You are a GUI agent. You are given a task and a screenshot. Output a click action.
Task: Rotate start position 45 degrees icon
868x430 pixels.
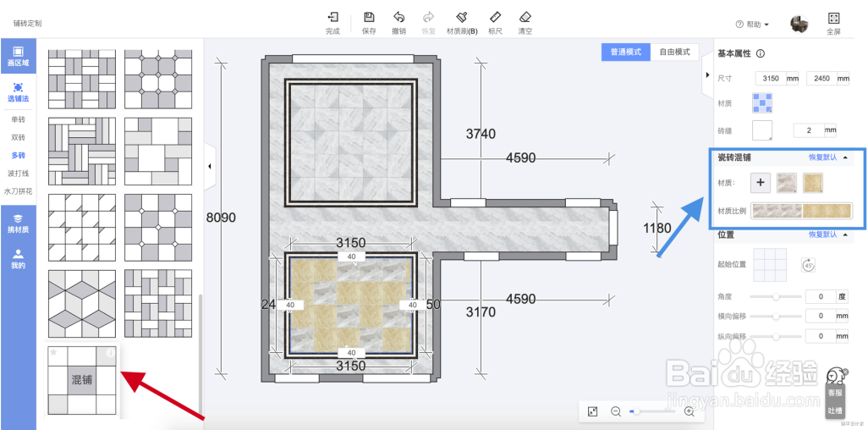coord(808,264)
